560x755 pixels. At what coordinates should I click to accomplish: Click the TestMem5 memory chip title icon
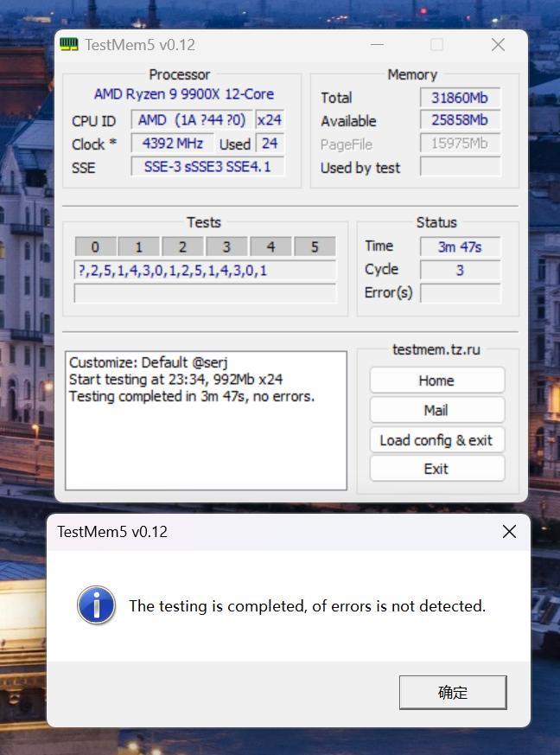click(x=69, y=45)
